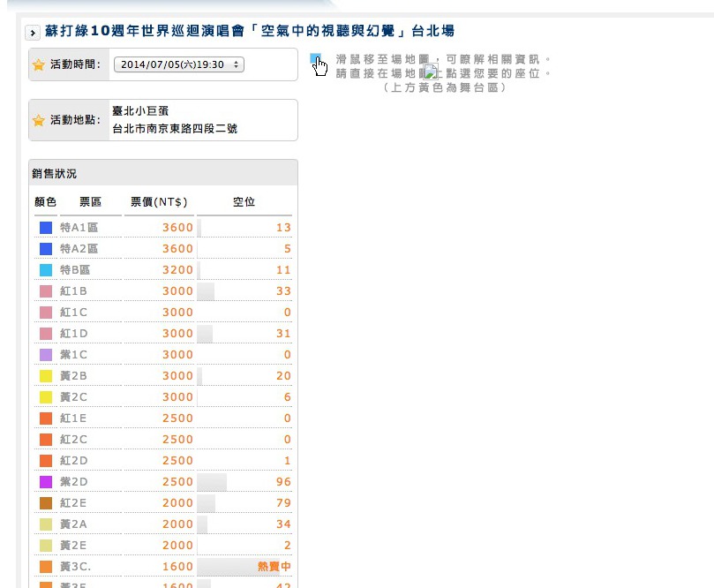Click the pink swatch for 紅1C
The width and height of the screenshot is (714, 588).
[46, 313]
